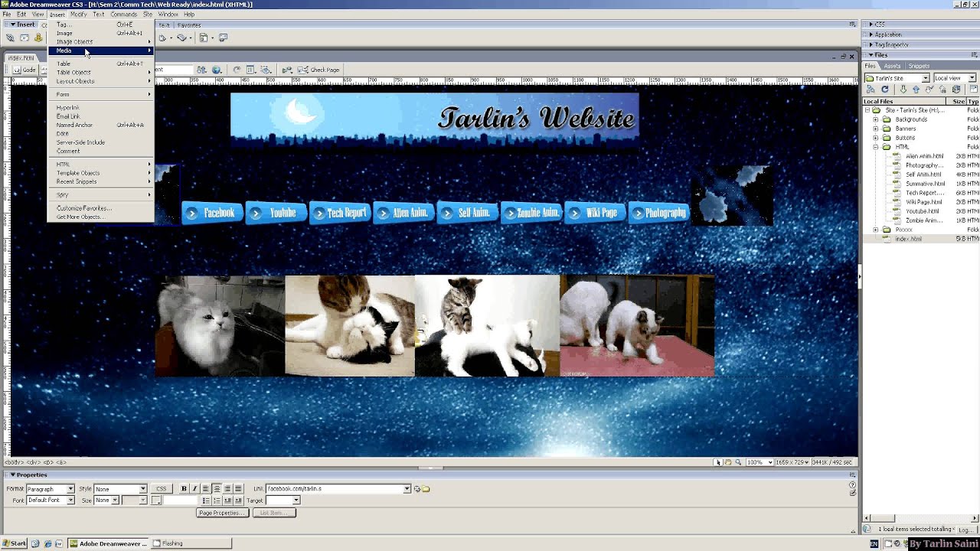The height and width of the screenshot is (551, 980).
Task: Choose Media in the Insert menu
Action: pos(100,51)
